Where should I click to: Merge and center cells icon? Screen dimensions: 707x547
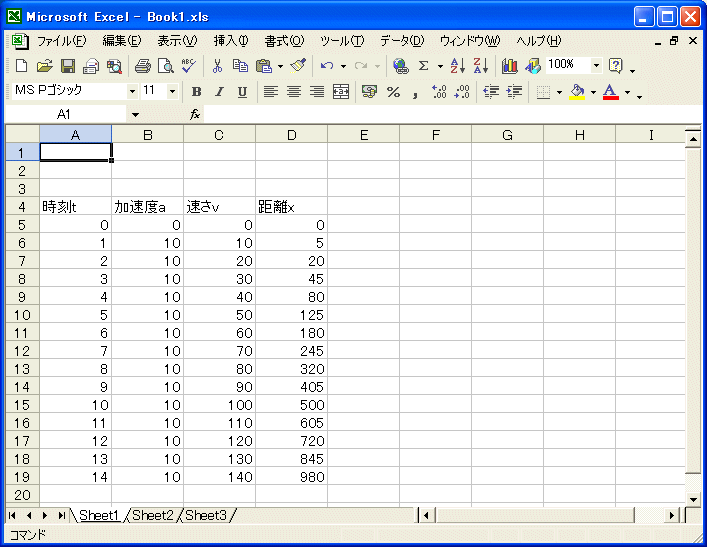click(341, 92)
